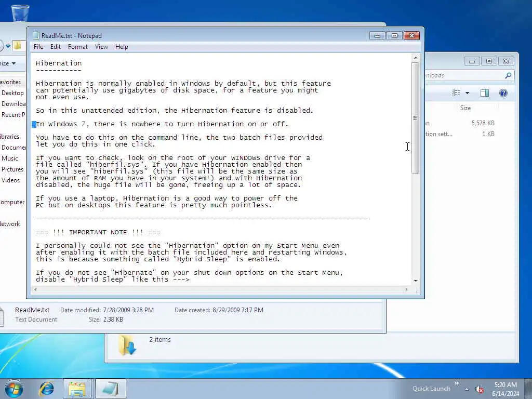Minimize the back Explorer window
The width and height of the screenshot is (532, 399).
tap(472, 61)
